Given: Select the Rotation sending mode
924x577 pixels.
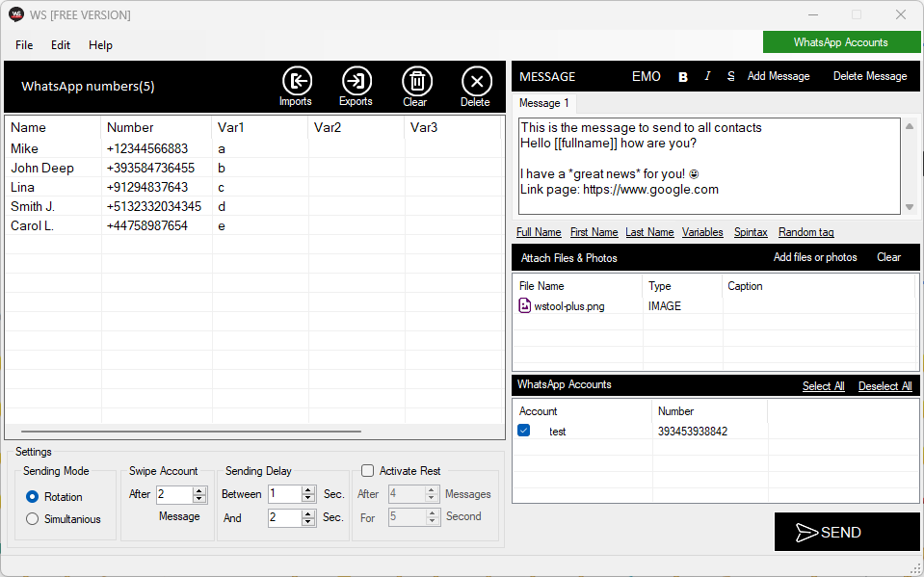Looking at the screenshot, I should pos(33,497).
